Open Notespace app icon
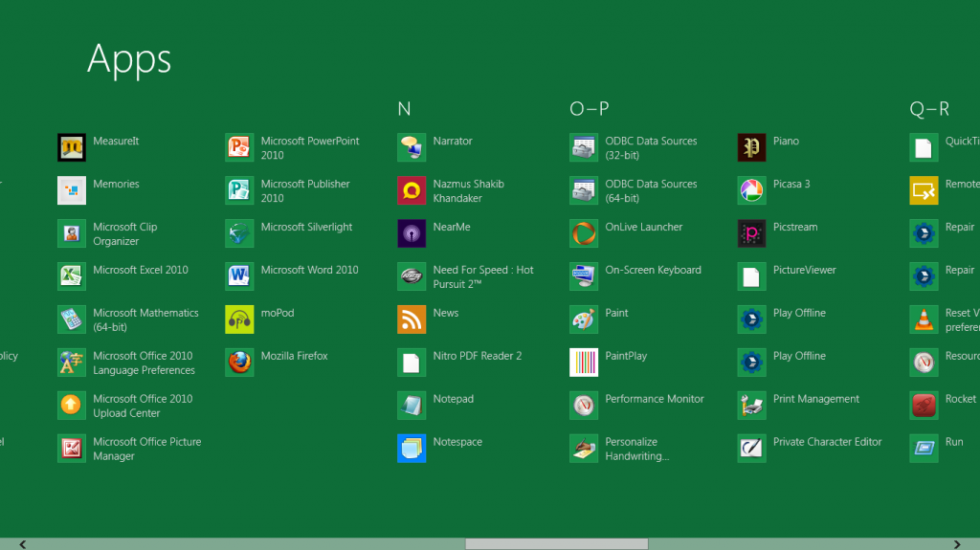The image size is (980, 550). 412,448
